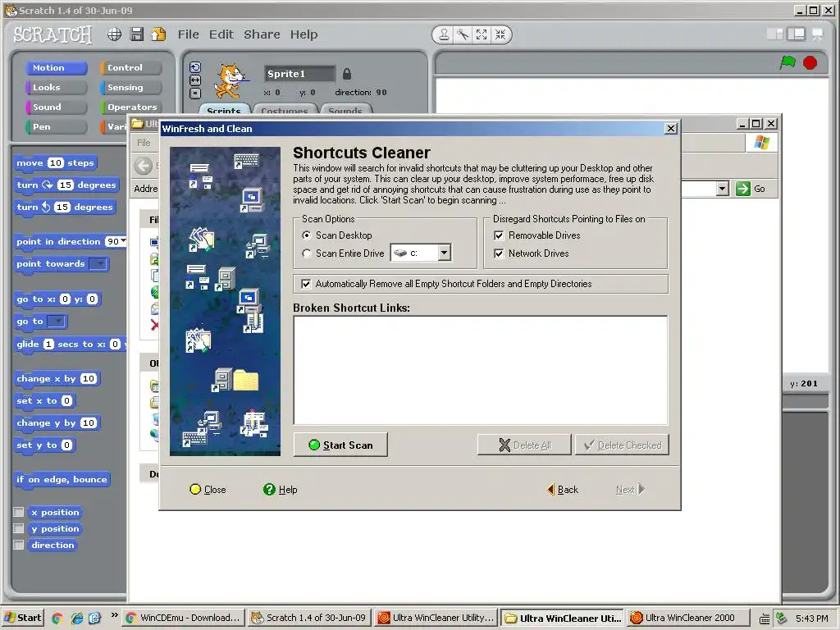Click the Broken Shortcut Links list box
The width and height of the screenshot is (840, 630).
(481, 370)
